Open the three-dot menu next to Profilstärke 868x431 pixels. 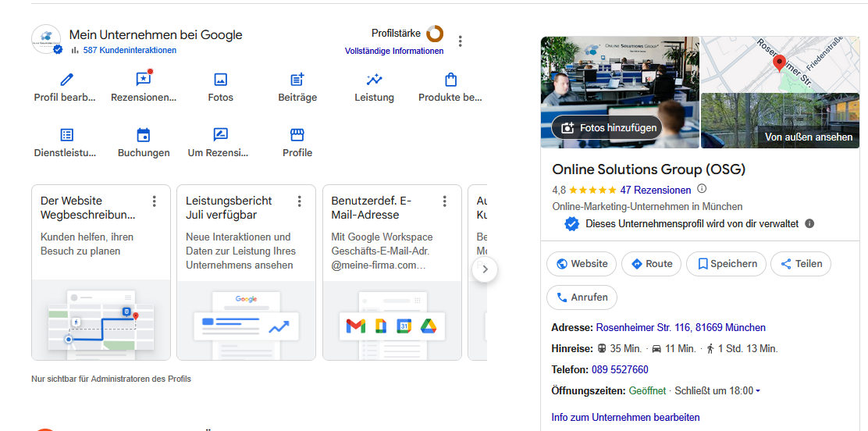click(x=460, y=41)
